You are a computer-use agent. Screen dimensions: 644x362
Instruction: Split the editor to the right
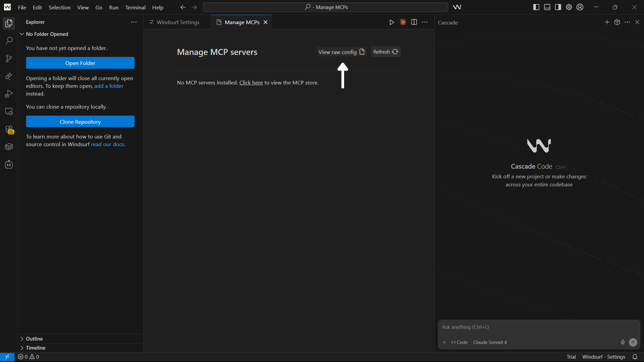[x=414, y=22]
